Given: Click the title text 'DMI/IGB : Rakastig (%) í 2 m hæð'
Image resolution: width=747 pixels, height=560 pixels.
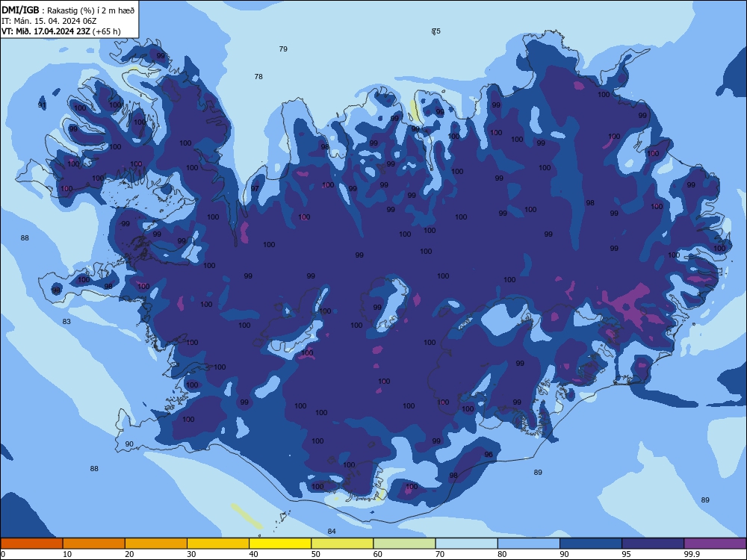Looking at the screenshot, I should click(x=68, y=10).
